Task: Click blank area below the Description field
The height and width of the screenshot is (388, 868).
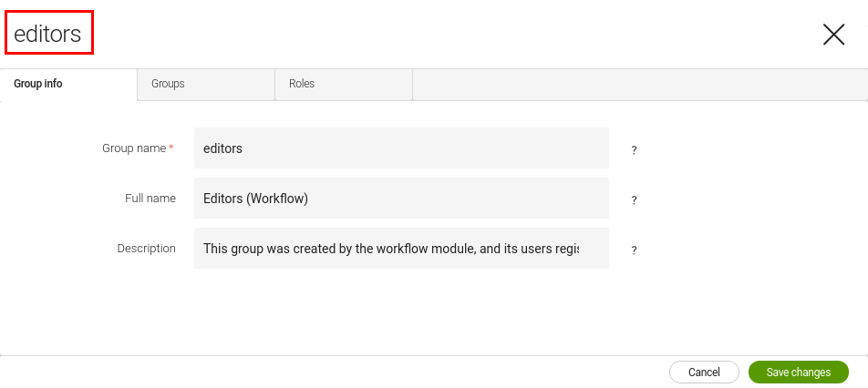Action: tap(401, 310)
